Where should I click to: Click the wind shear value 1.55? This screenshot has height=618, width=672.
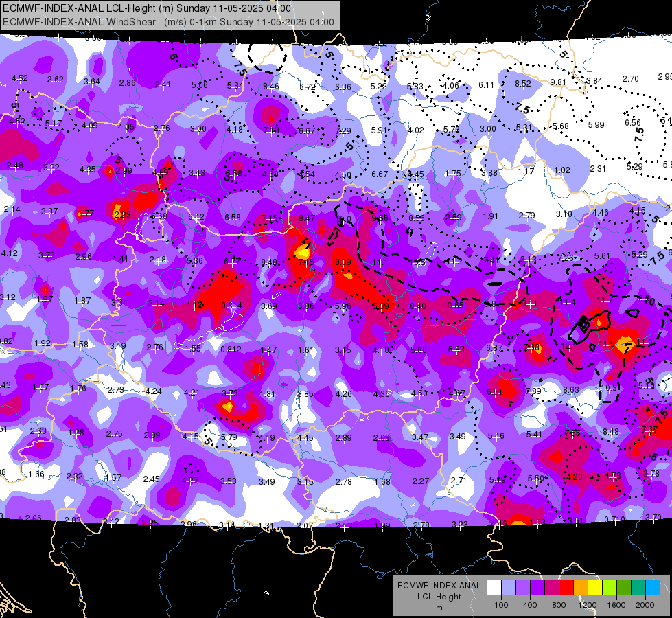(x=193, y=348)
